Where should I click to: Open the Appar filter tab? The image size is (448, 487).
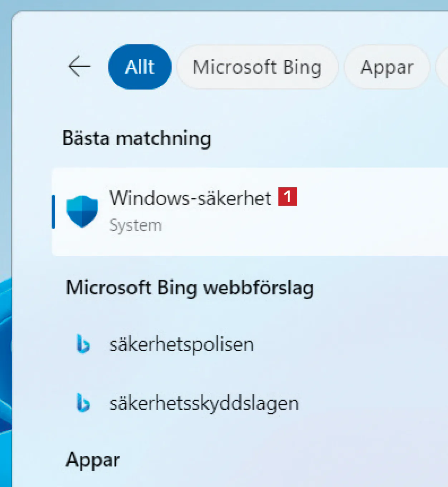pos(386,67)
